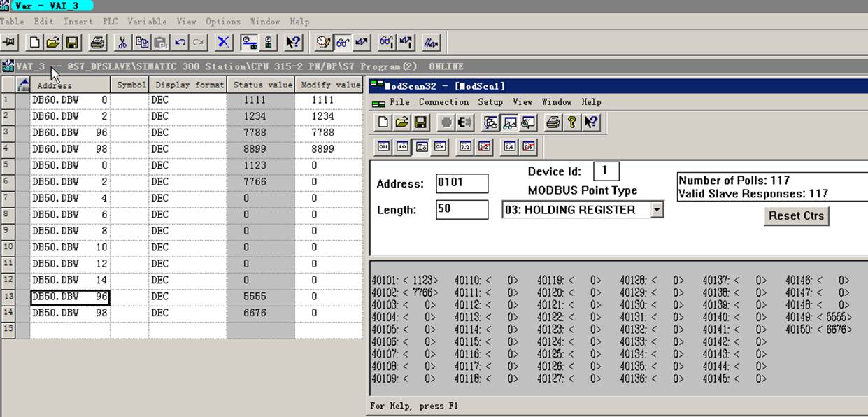
Task: Click the blue X delete icon
Action: tap(223, 43)
